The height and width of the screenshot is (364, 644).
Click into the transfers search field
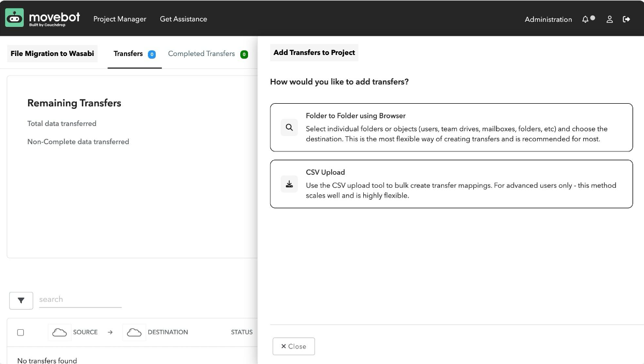(x=80, y=300)
